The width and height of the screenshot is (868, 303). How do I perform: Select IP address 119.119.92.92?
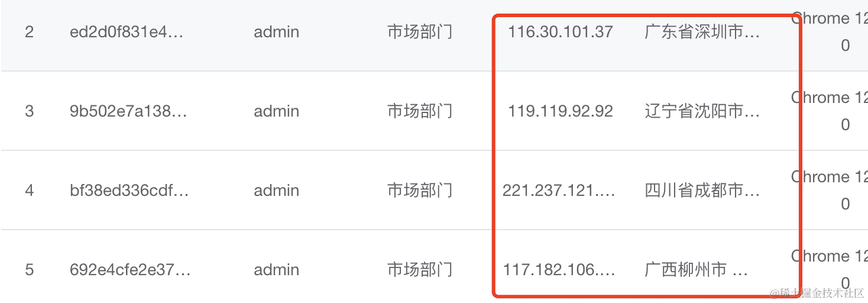click(x=560, y=111)
